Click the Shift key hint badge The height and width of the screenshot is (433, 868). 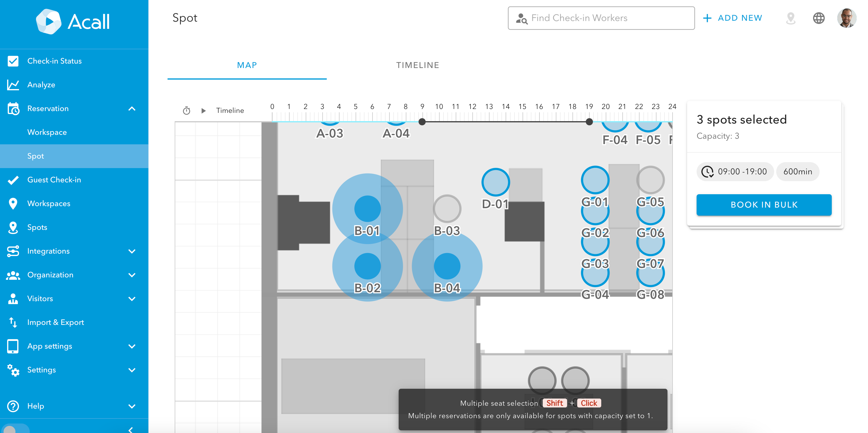554,403
